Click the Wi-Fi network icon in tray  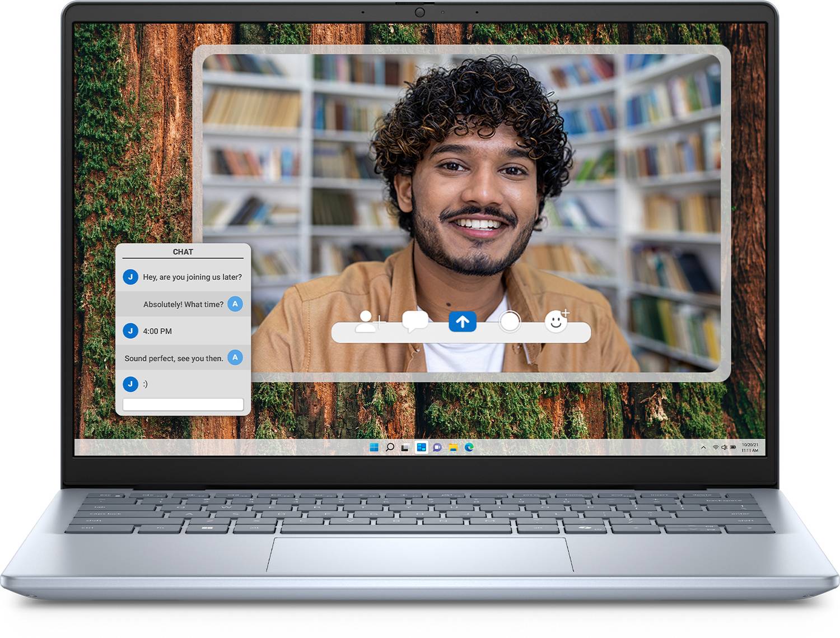click(715, 447)
